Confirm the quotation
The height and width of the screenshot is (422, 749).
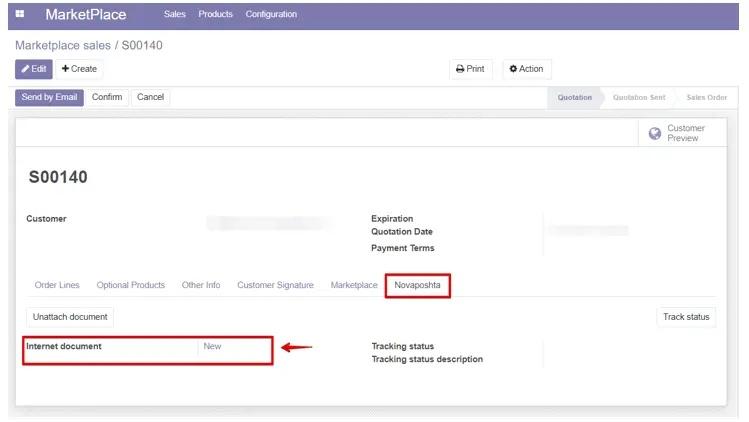pyautogui.click(x=107, y=97)
